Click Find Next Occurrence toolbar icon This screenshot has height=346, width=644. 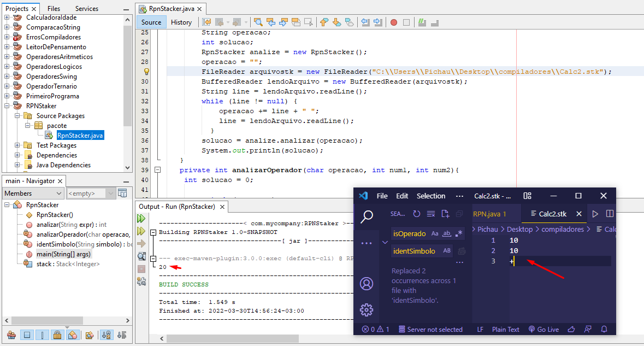[283, 22]
